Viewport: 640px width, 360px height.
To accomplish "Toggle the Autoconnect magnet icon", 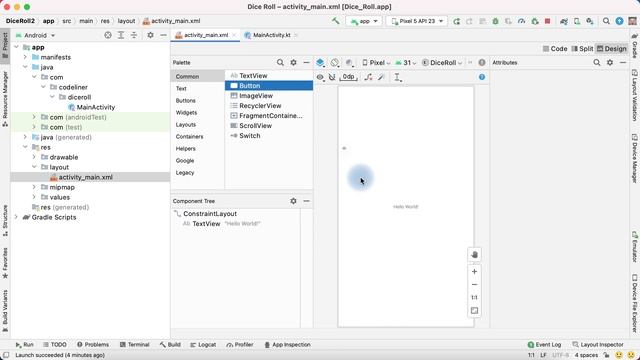I will pos(332,77).
